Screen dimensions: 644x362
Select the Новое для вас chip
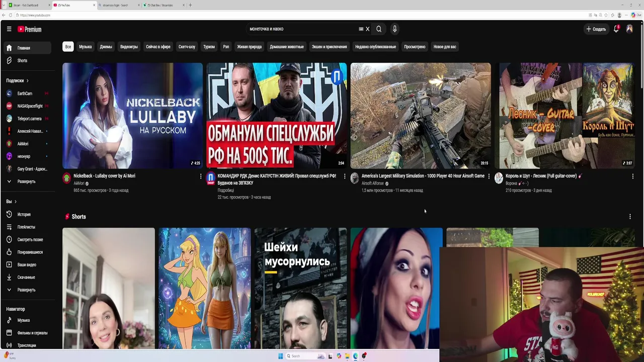point(445,47)
